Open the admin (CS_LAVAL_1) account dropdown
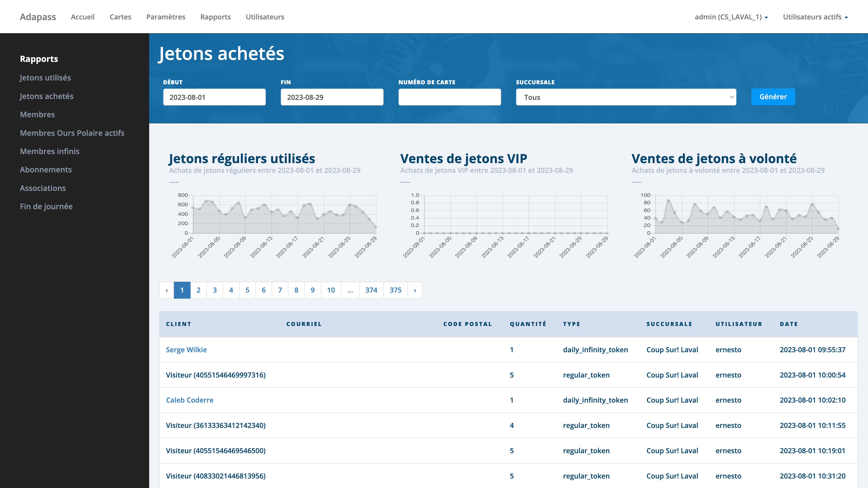 point(731,17)
